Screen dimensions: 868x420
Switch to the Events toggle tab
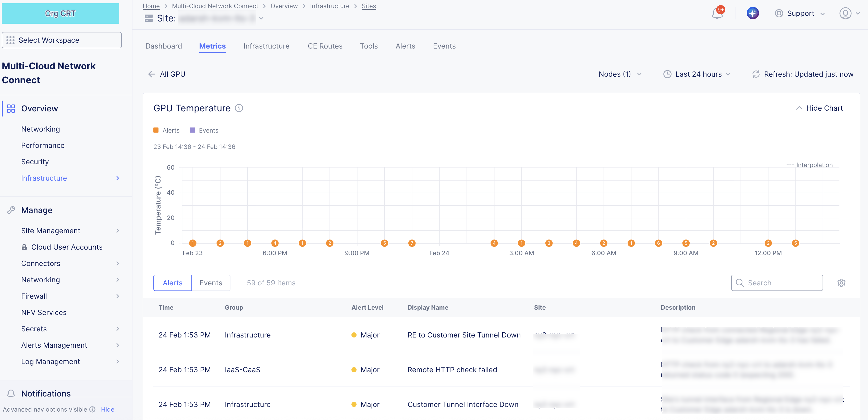[211, 283]
